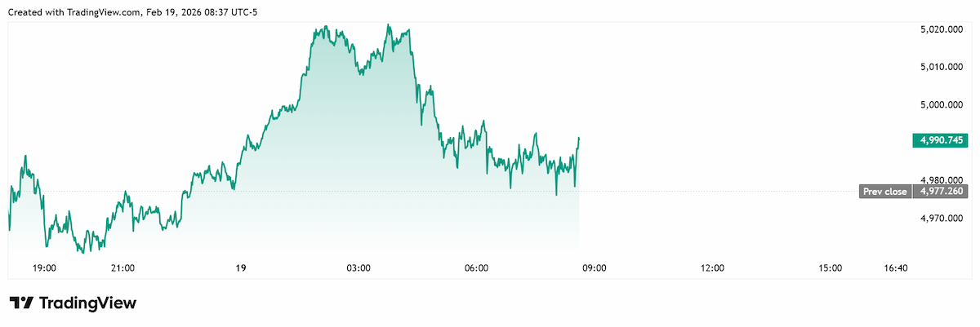
Task: Click the 06:00 time axis label
Action: tap(476, 267)
